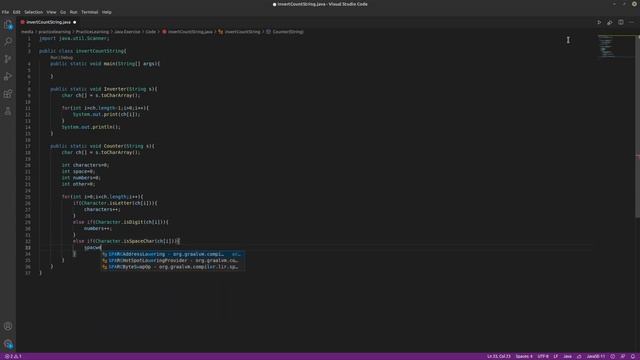The width and height of the screenshot is (640, 360).
Task: Expand the InvertCountString class breadcrumb
Action: (x=239, y=32)
